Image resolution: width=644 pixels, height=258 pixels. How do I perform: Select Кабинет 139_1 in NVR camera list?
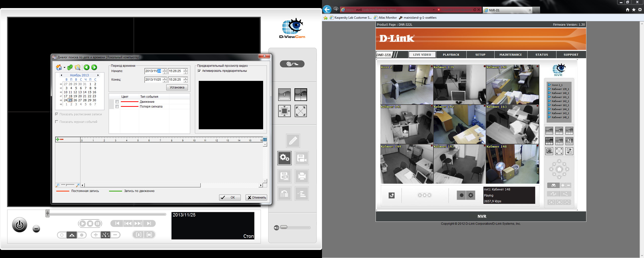coord(558,89)
